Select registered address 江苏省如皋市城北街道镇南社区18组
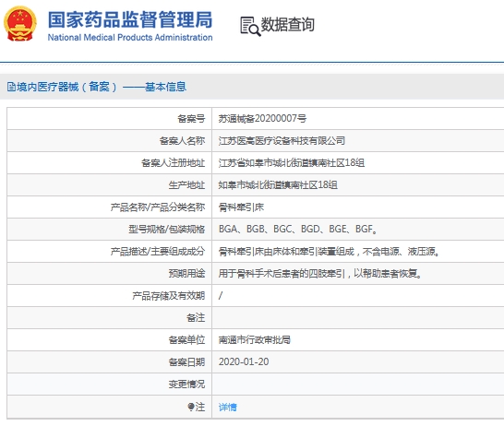This screenshot has width=504, height=426. click(292, 163)
